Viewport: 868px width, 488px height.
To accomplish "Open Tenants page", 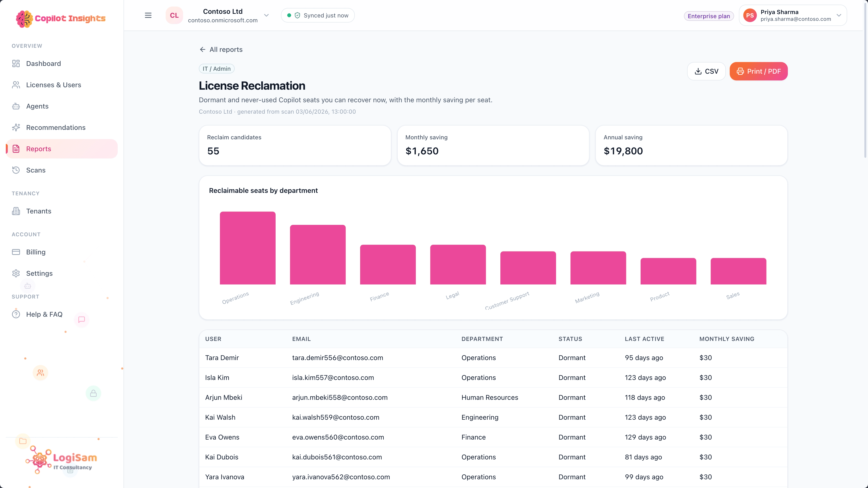I will point(62,211).
